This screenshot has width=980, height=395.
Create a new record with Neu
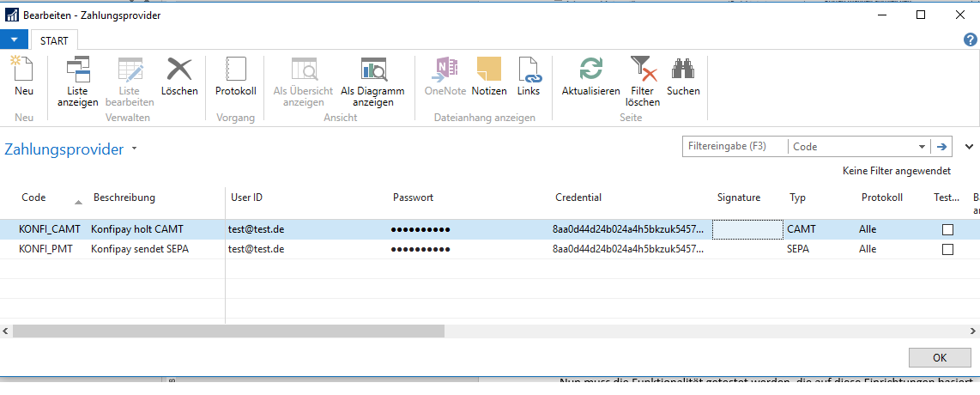[24, 77]
